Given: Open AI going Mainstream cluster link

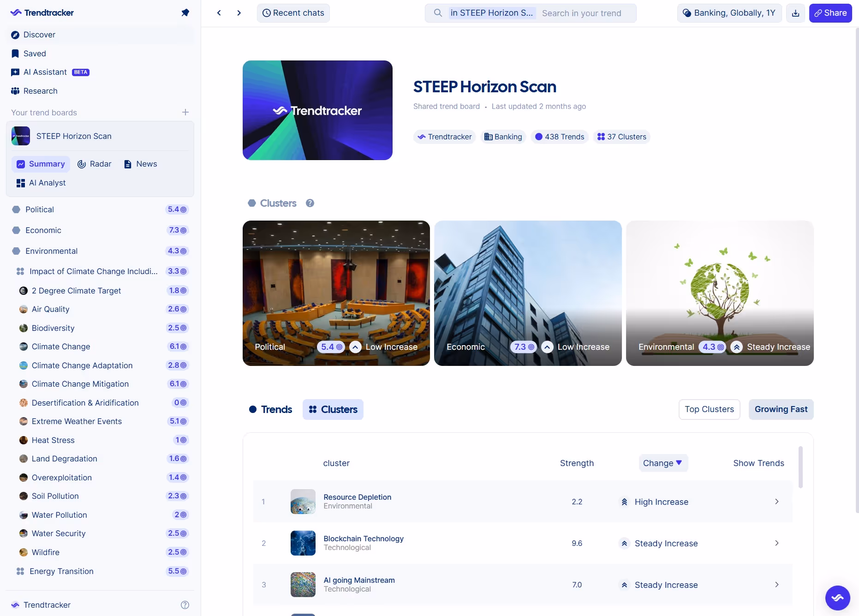Looking at the screenshot, I should point(359,580).
